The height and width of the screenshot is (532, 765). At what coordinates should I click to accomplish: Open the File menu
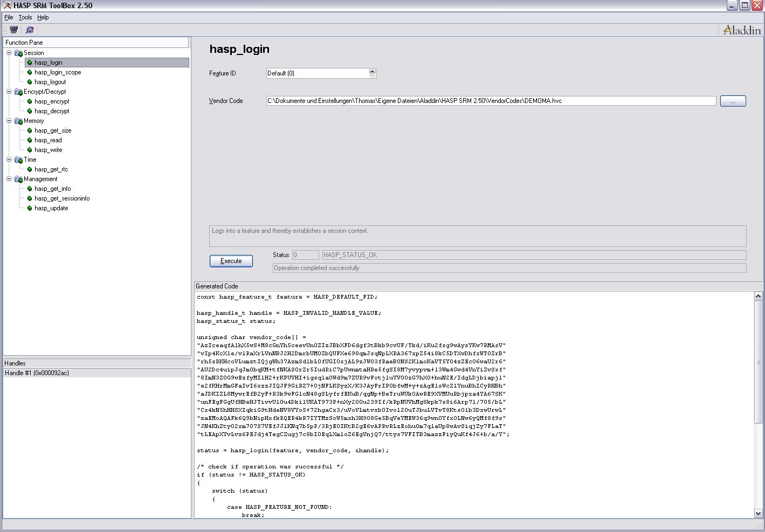[x=9, y=17]
